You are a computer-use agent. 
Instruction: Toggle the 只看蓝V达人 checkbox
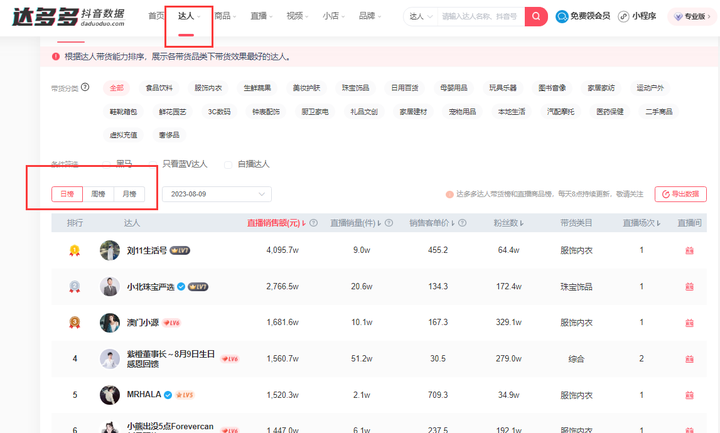tap(153, 164)
